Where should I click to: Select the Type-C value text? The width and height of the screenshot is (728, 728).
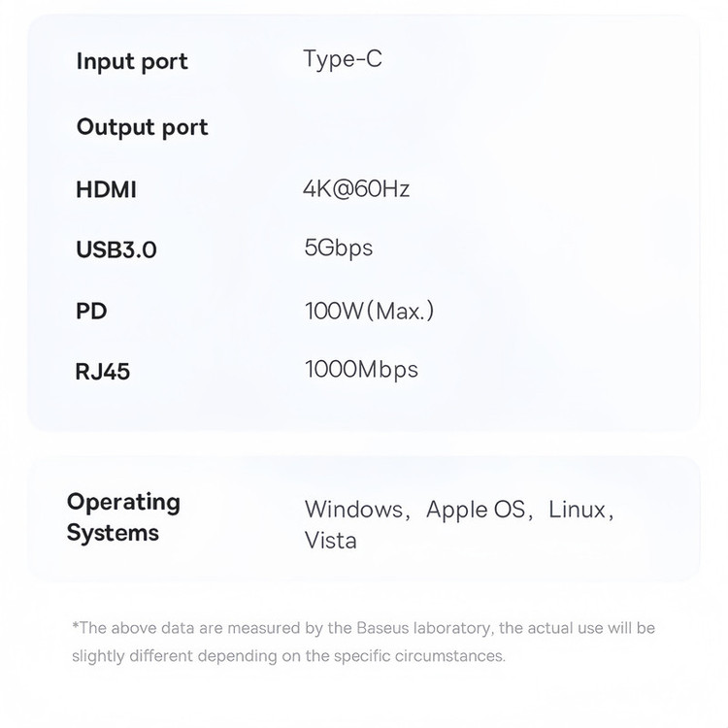click(342, 59)
